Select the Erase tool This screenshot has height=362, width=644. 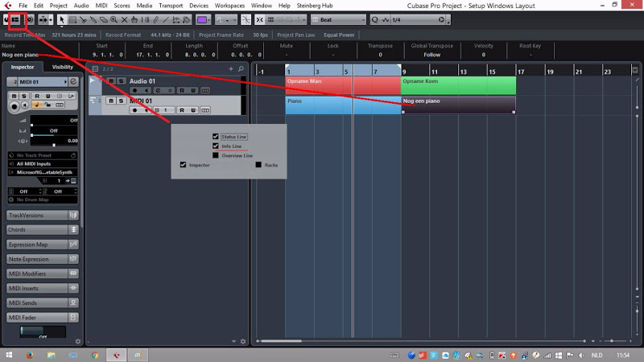pyautogui.click(x=104, y=19)
